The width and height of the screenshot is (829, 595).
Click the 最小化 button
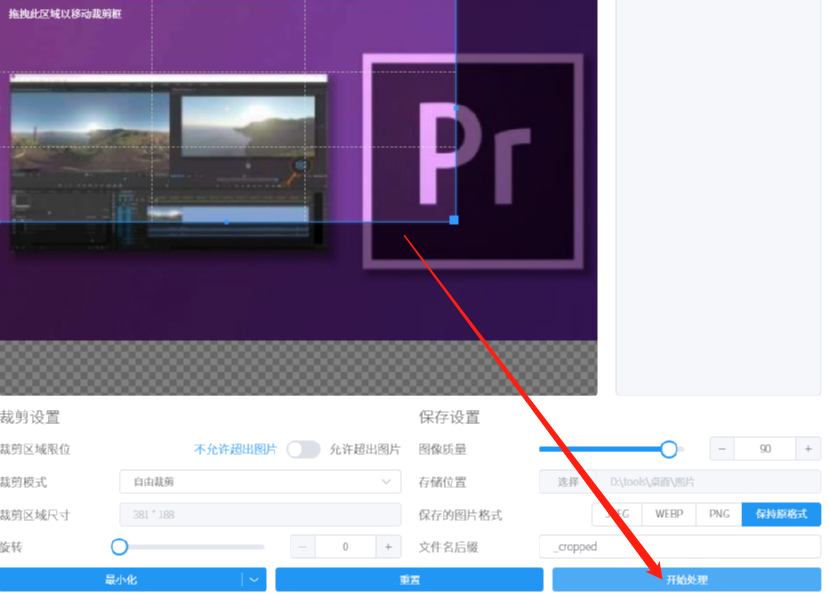(x=121, y=580)
